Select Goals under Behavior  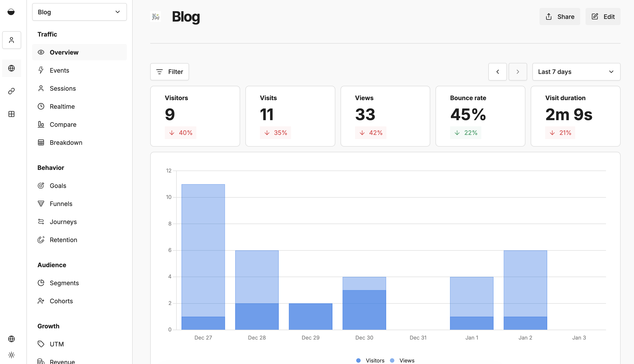pyautogui.click(x=58, y=186)
